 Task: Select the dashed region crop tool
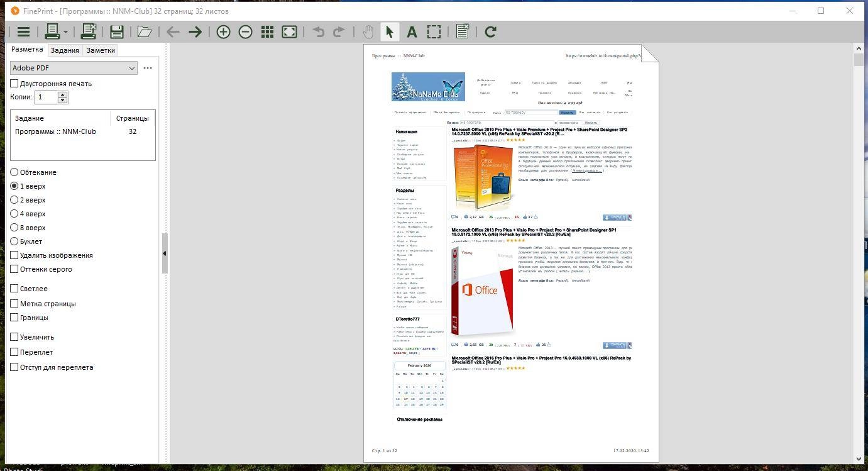(434, 31)
